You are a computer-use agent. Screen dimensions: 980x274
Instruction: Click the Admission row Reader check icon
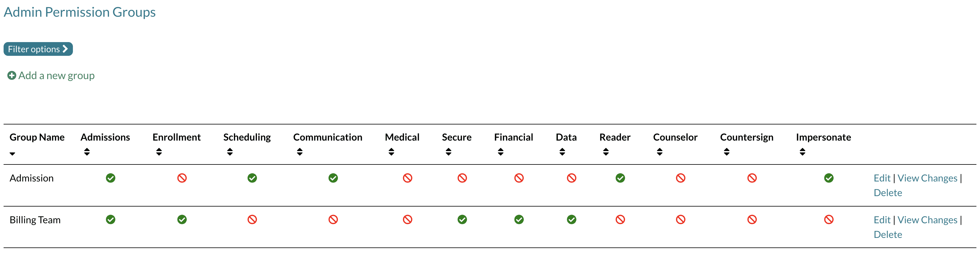coord(620,178)
